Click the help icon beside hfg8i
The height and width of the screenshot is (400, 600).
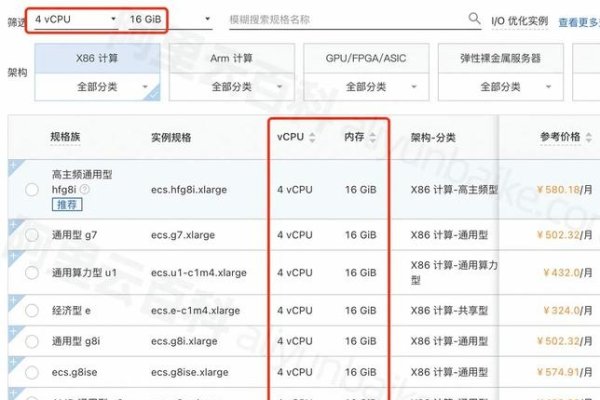85,189
